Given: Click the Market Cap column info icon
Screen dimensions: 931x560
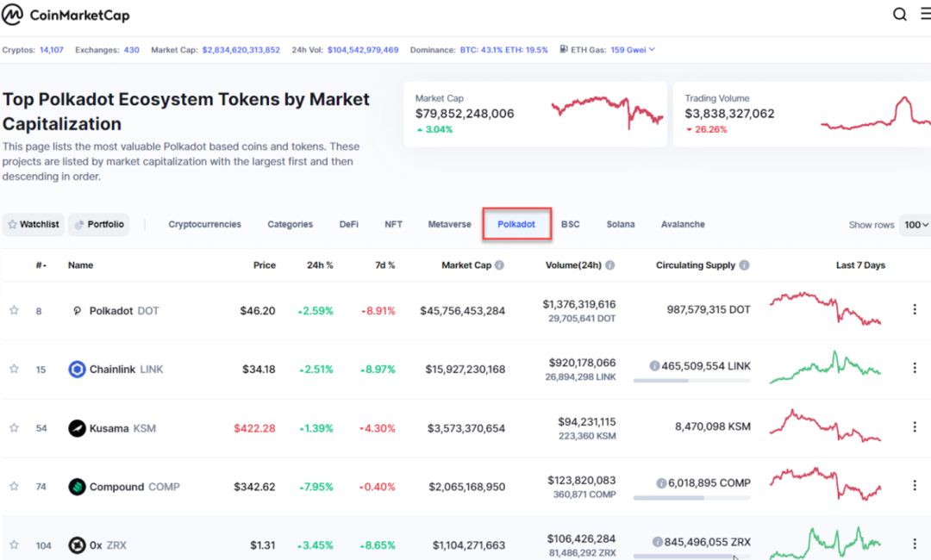Looking at the screenshot, I should pos(499,265).
